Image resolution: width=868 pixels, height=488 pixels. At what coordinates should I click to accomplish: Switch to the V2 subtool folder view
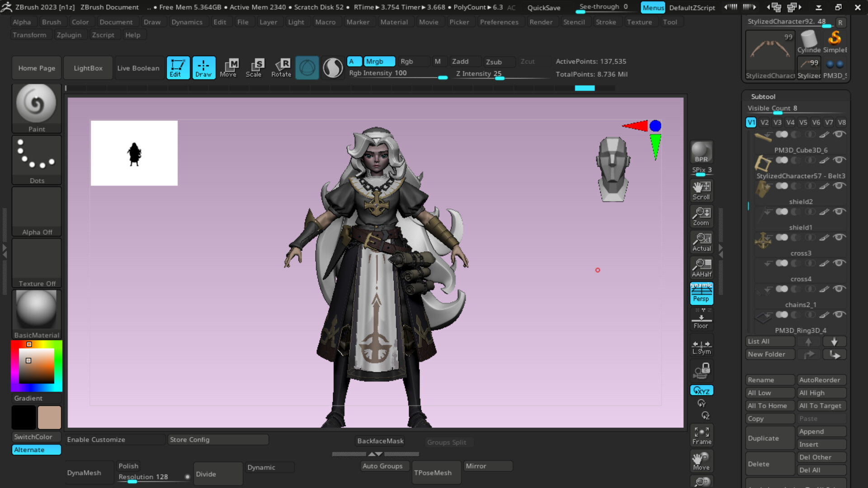[x=764, y=122]
